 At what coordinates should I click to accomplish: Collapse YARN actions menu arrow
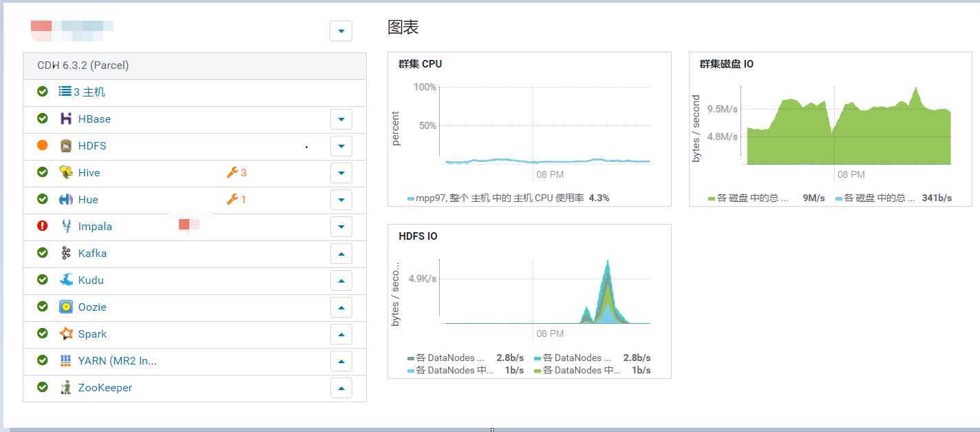point(341,360)
